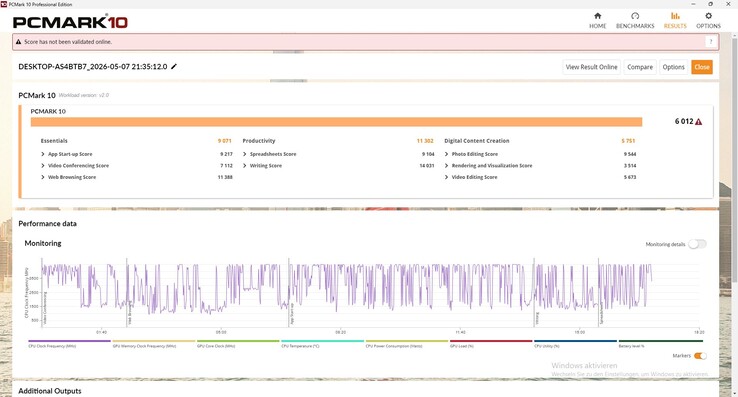This screenshot has height=397, width=738.
Task: Click the vertical scrollbar on right edge
Action: [735, 160]
